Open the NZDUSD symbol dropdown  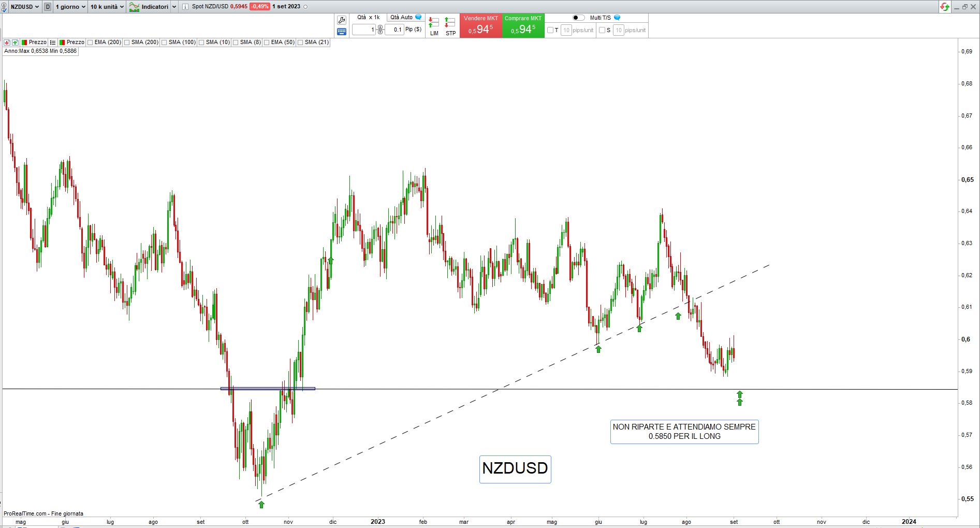point(24,7)
